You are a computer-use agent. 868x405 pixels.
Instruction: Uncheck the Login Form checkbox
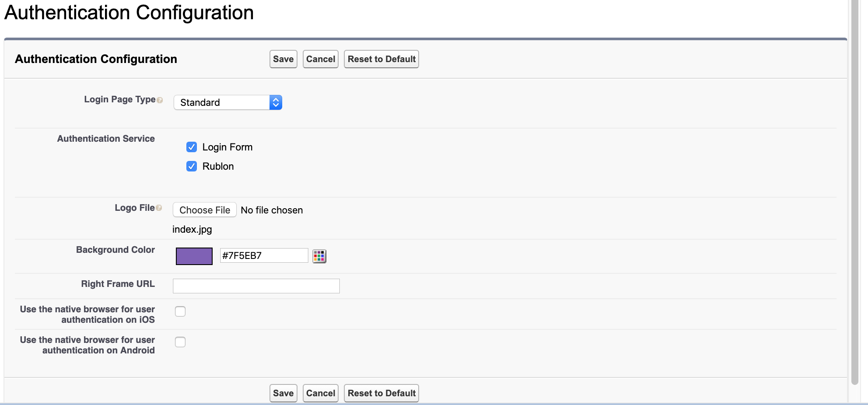coord(192,147)
